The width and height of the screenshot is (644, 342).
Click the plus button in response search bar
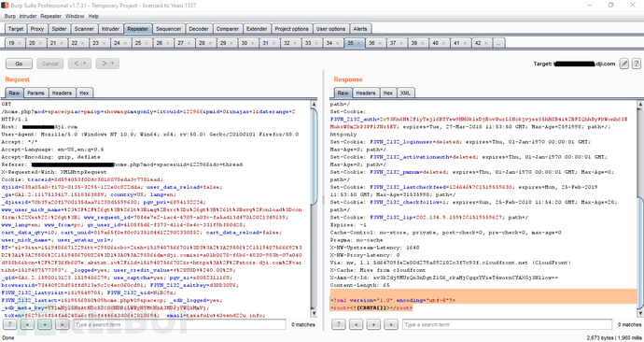click(373, 324)
